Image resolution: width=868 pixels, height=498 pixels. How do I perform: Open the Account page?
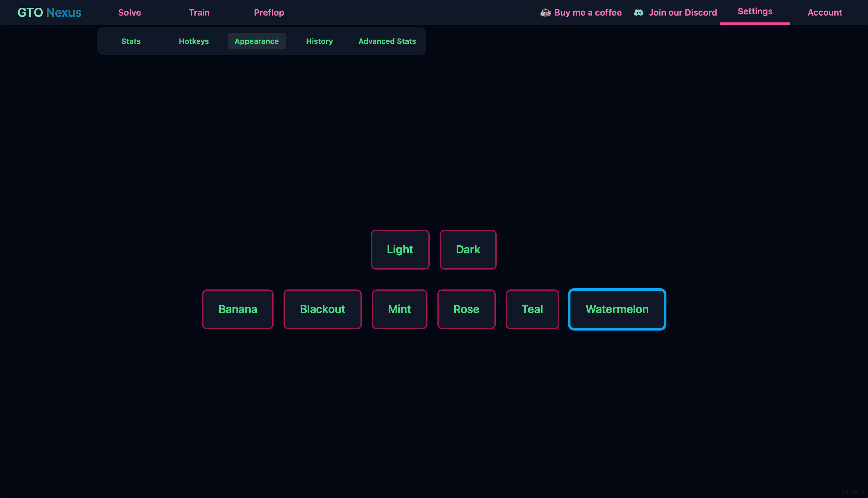824,13
